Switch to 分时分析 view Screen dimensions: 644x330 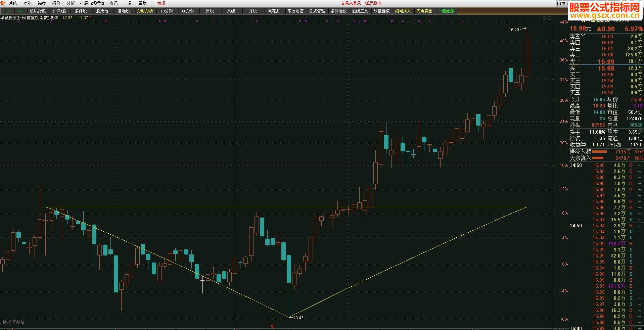145,11
